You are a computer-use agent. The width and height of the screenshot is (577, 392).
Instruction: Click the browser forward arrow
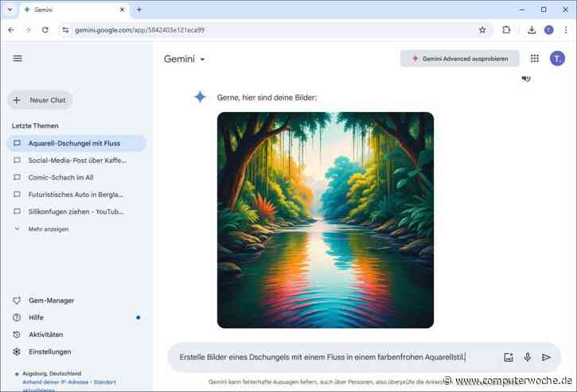click(x=29, y=29)
